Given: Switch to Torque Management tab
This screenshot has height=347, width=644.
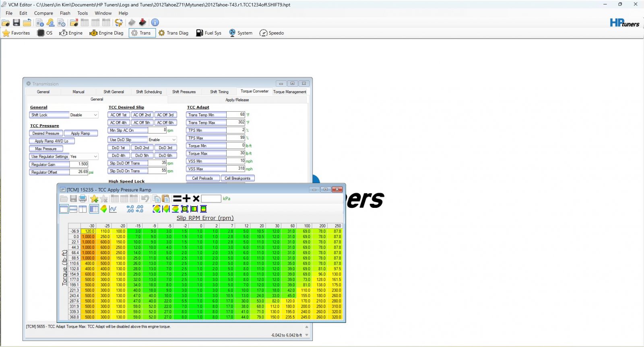Looking at the screenshot, I should tap(290, 92).
